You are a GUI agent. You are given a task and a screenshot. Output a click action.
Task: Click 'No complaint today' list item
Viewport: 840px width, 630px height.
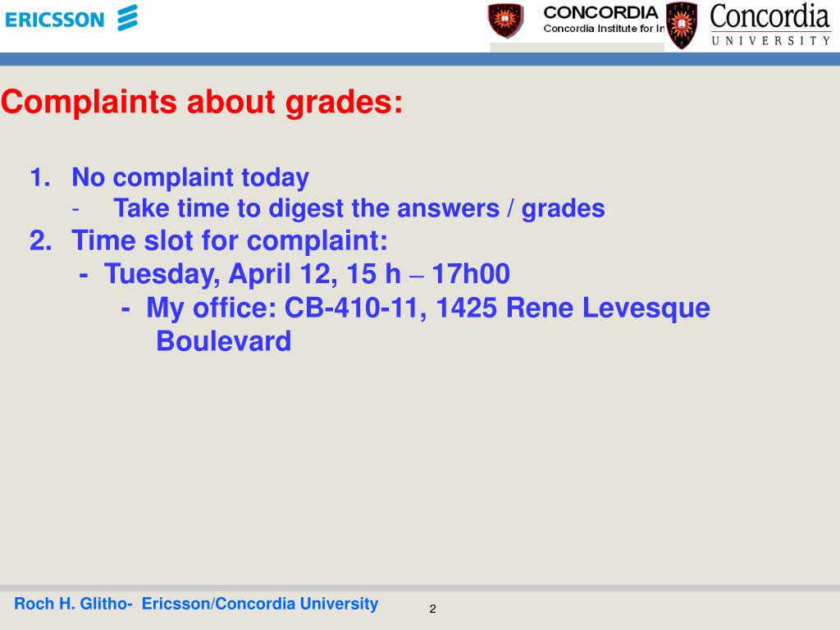tap(190, 177)
